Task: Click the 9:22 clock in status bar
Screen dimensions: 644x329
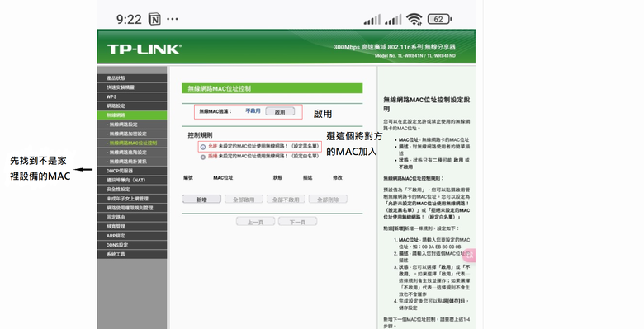Action: (129, 19)
